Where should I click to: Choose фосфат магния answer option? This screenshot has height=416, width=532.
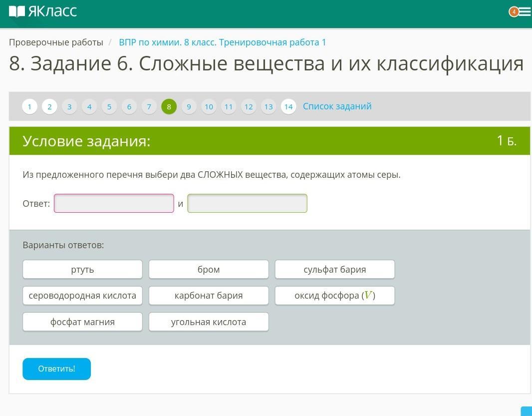point(82,322)
